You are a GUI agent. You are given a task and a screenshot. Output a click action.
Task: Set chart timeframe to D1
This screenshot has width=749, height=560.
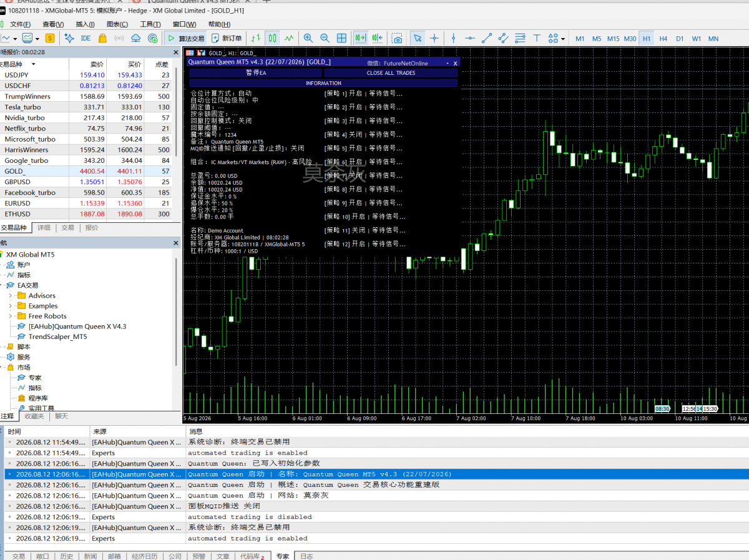point(680,39)
